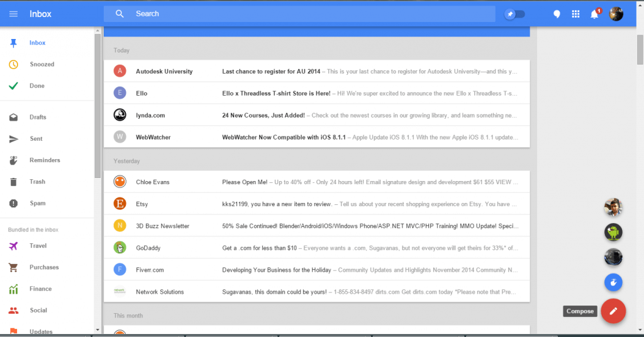The width and height of the screenshot is (644, 337).
Task: Open Purchases cart bundle icon
Action: tap(14, 268)
